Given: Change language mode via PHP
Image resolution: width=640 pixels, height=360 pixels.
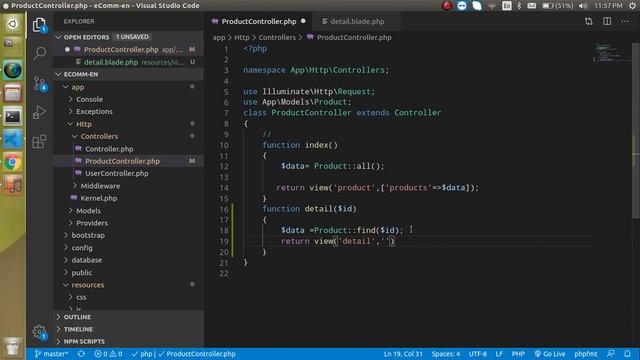Looking at the screenshot, I should pos(518,354).
